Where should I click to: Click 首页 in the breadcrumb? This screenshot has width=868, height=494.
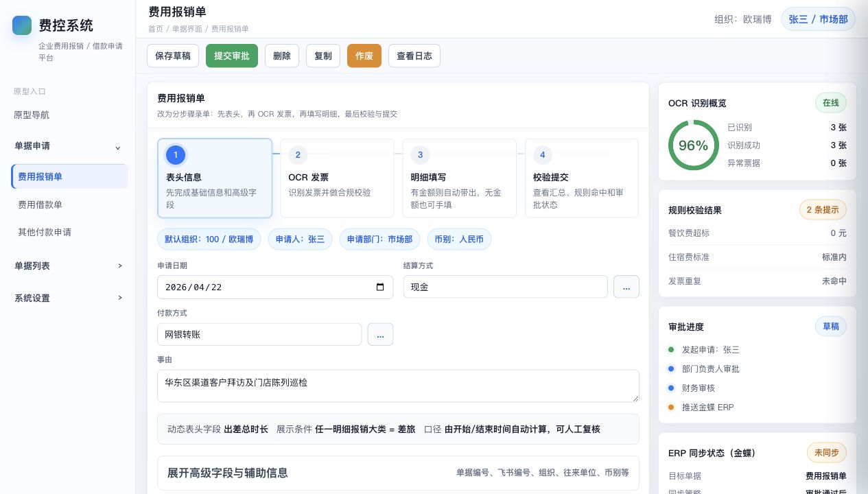(x=156, y=29)
